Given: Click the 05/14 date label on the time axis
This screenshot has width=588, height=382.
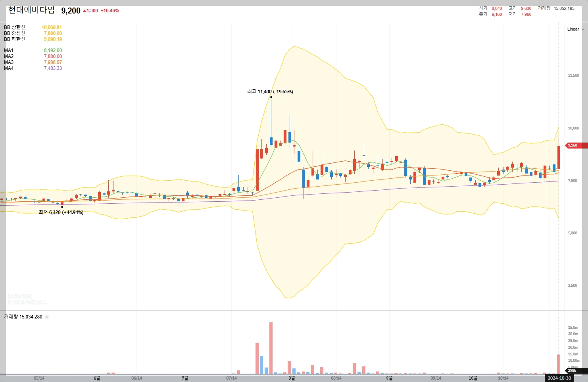Looking at the screenshot, I should click(39, 378).
